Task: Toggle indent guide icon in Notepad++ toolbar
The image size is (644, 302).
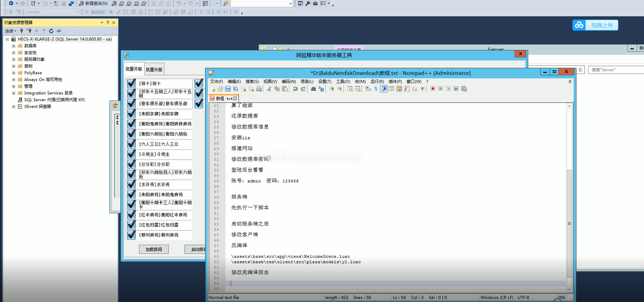Action: pos(384,89)
